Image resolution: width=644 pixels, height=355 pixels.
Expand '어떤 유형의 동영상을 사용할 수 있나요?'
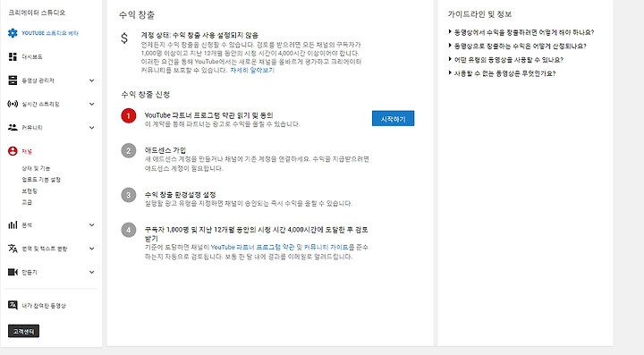506,60
